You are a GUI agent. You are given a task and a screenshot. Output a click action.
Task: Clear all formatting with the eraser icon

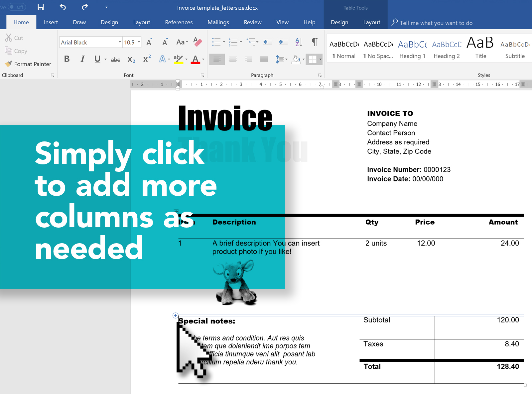[198, 42]
